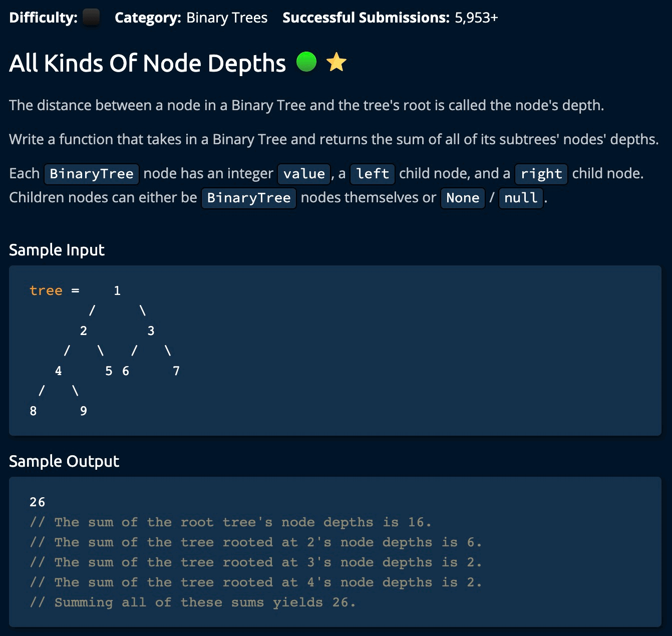Viewport: 672px width, 636px height.
Task: Click root node 1 in tree diagram
Action: point(117,290)
